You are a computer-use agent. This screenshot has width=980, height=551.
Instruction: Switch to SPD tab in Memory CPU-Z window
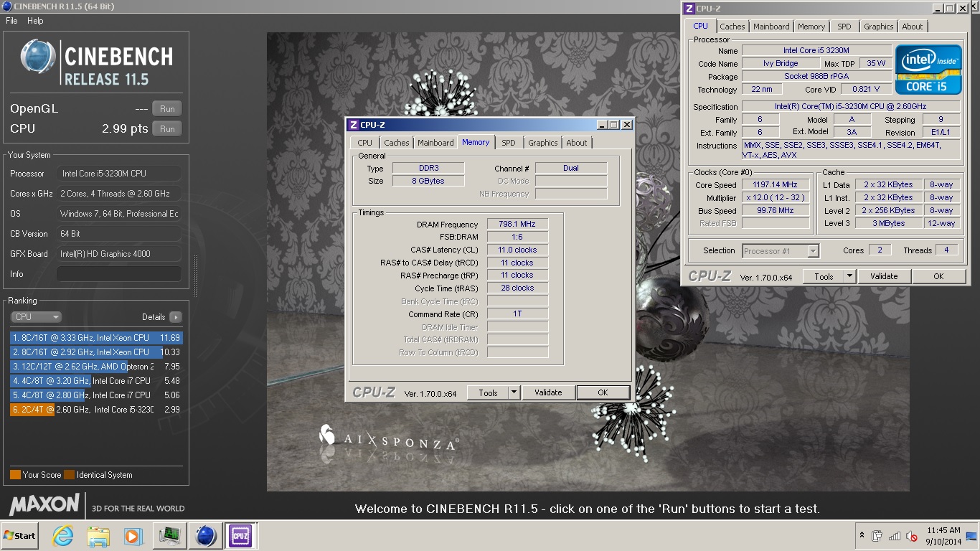click(509, 143)
